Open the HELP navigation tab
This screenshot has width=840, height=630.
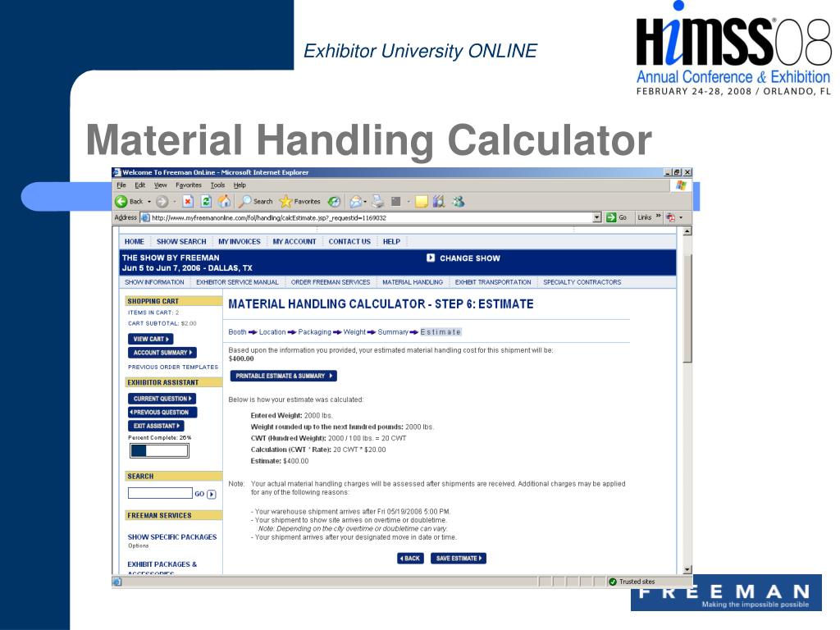click(x=391, y=242)
